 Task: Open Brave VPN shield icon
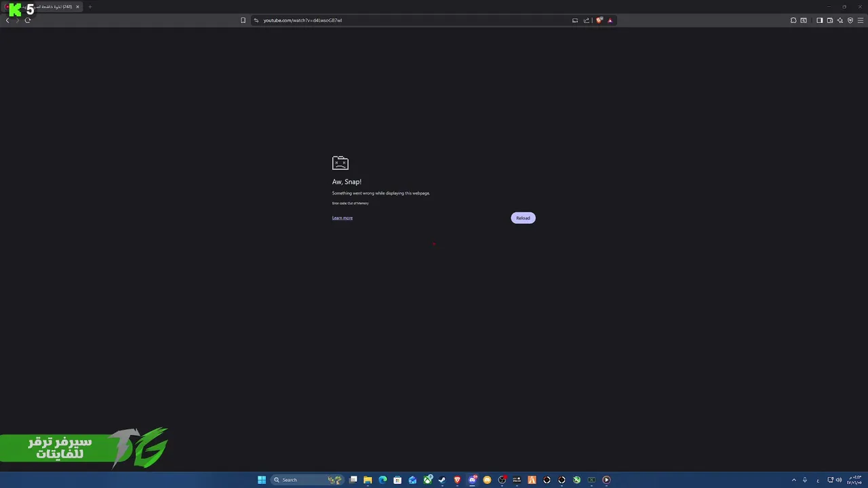click(x=850, y=20)
